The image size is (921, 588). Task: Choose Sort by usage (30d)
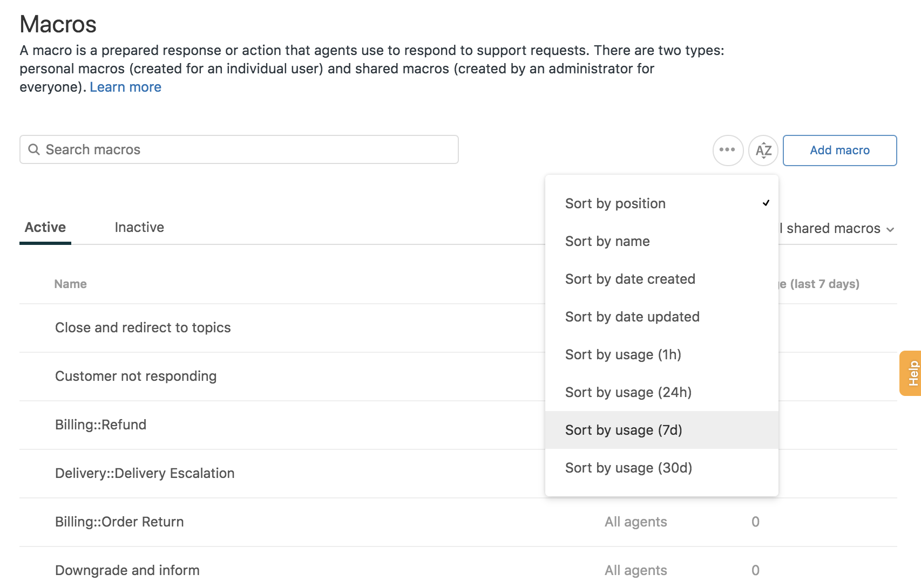[628, 468]
